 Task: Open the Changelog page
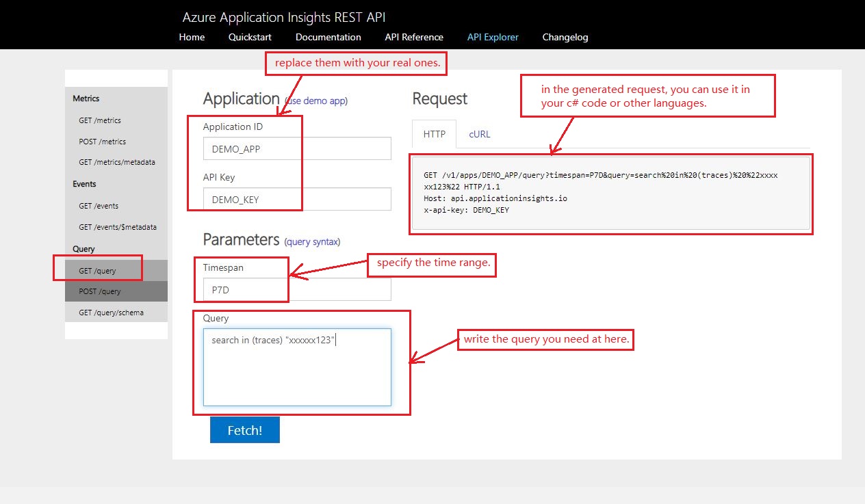565,37
